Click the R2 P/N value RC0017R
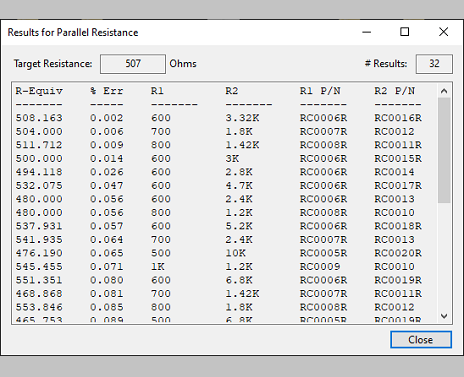Viewport: 464px width, 377px height. 398,186
